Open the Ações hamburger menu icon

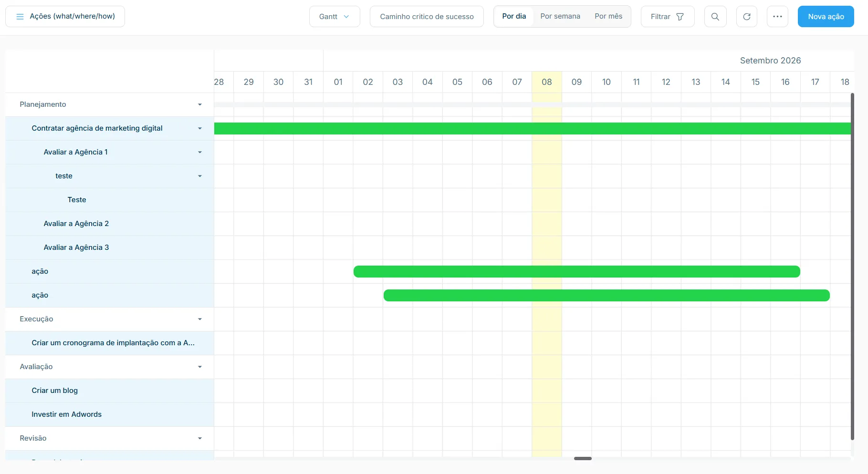pyautogui.click(x=20, y=17)
